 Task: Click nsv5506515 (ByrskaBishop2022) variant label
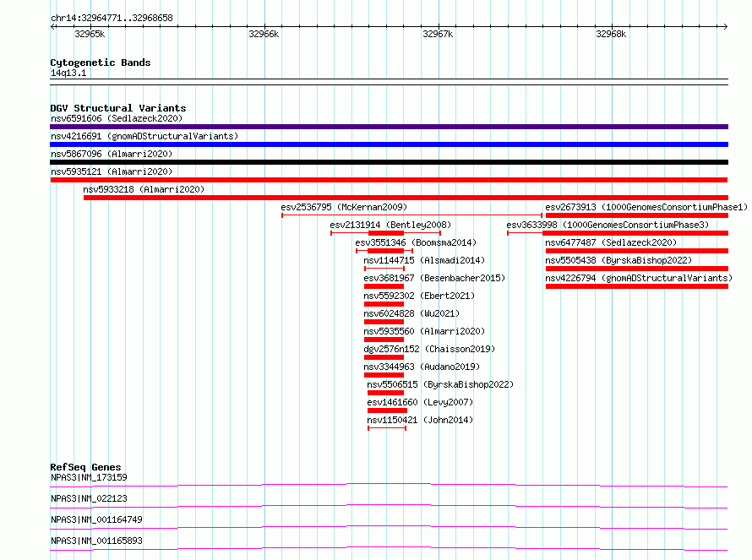440,384
